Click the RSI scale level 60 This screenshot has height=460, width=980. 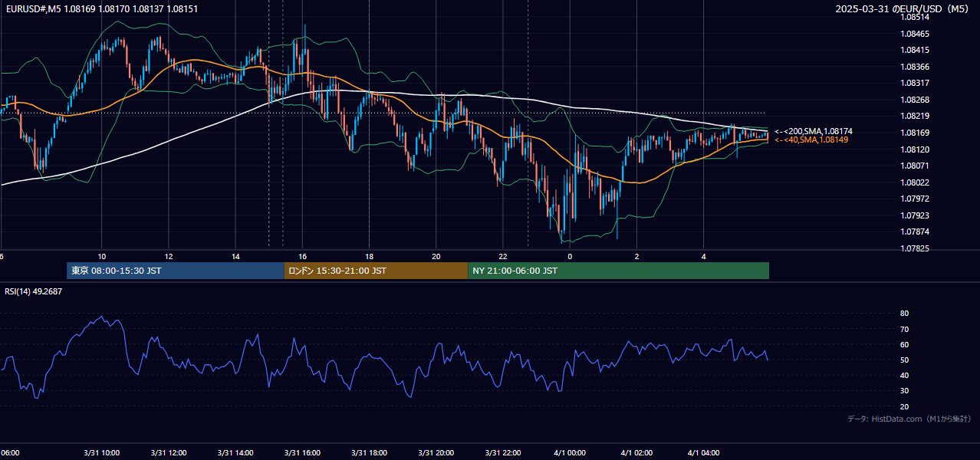[x=905, y=344]
